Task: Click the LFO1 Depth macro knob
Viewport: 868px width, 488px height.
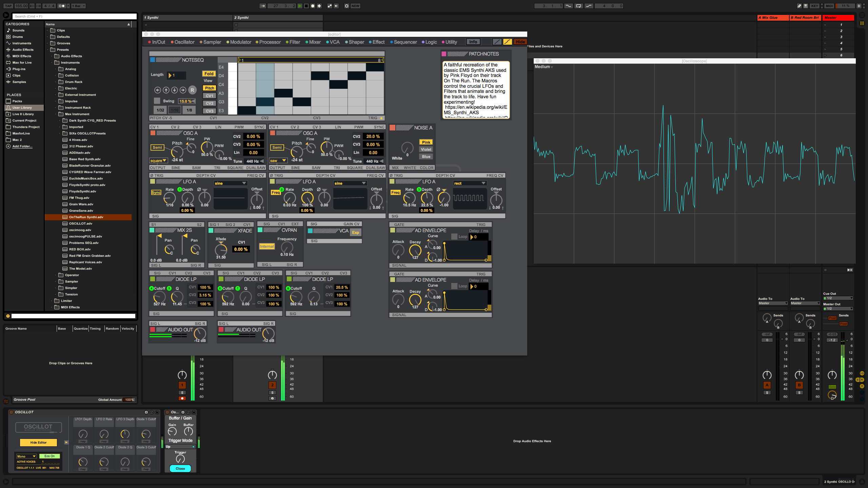Action: click(83, 434)
